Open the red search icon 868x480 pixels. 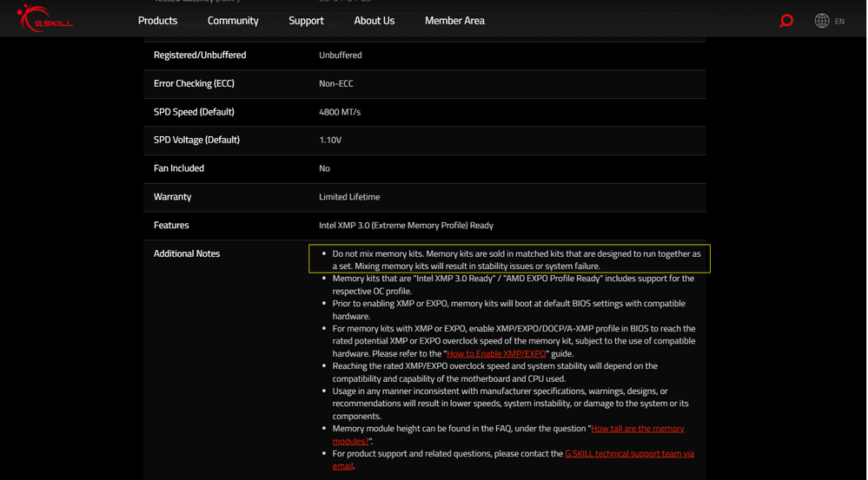click(786, 21)
